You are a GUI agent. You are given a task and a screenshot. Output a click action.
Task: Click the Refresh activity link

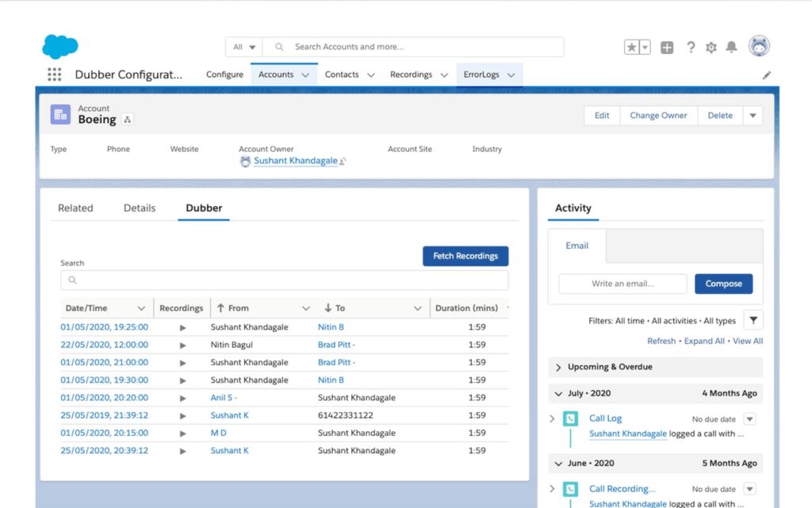coord(661,341)
